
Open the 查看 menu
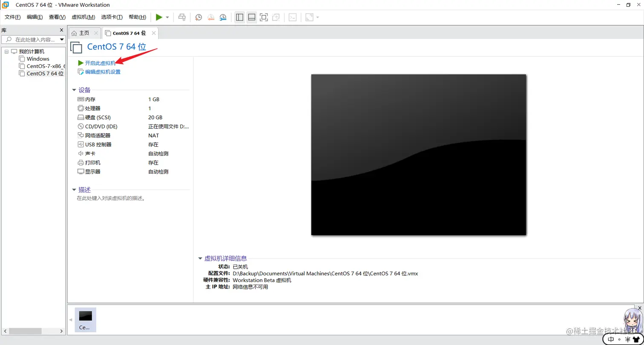[57, 17]
